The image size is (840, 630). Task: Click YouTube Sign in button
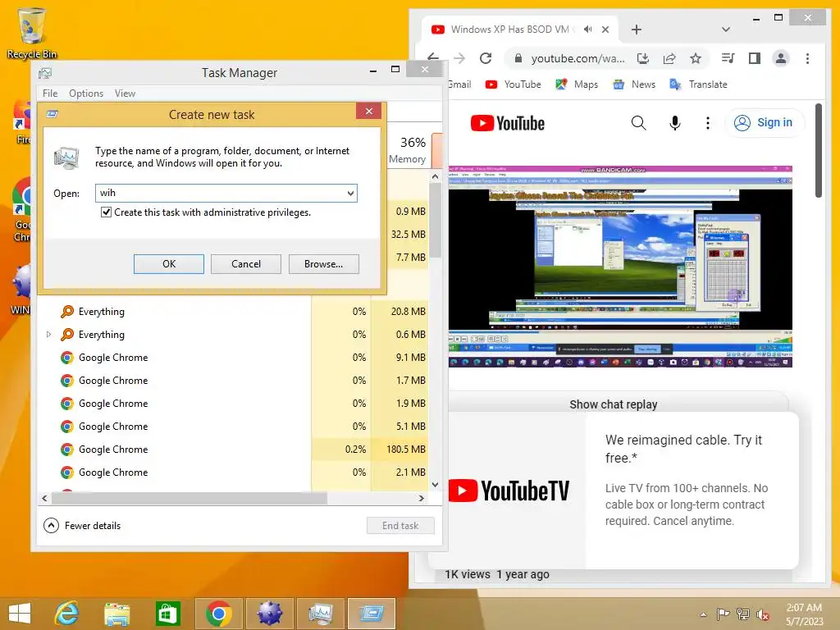point(764,123)
